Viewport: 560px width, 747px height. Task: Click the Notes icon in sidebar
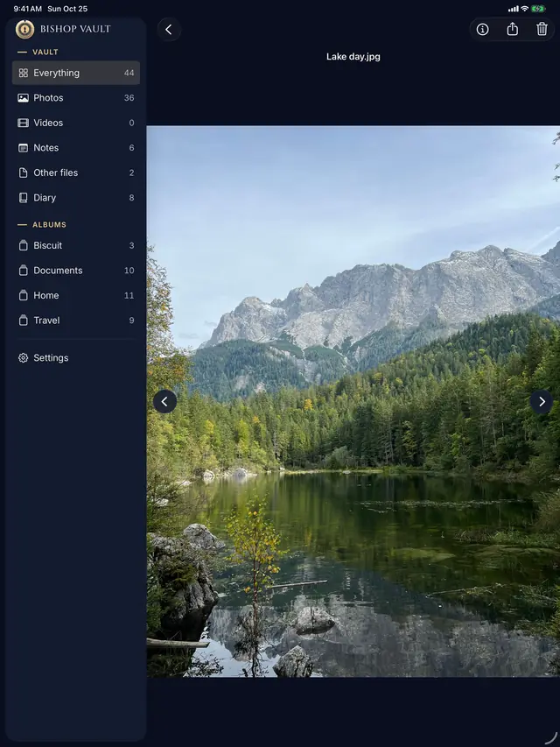tap(23, 148)
